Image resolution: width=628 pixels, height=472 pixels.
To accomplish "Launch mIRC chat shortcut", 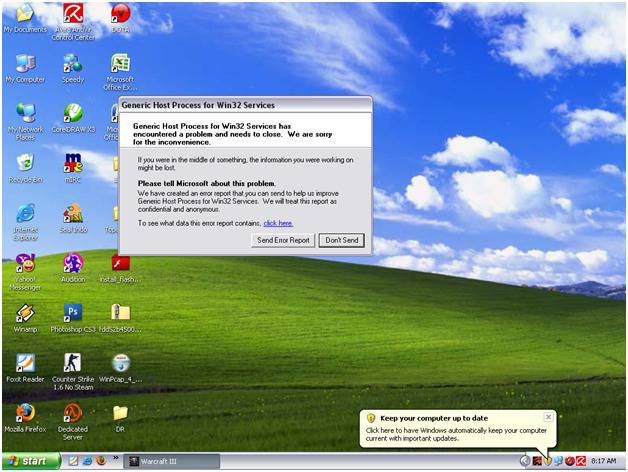I will coord(73,168).
